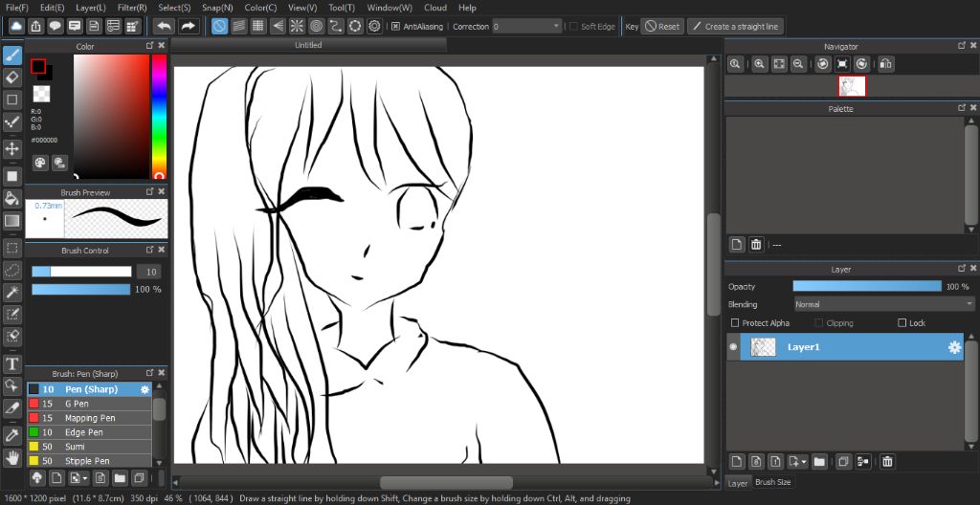Screen dimensions: 980x505
Task: Click Create a straight line button
Action: tap(735, 26)
